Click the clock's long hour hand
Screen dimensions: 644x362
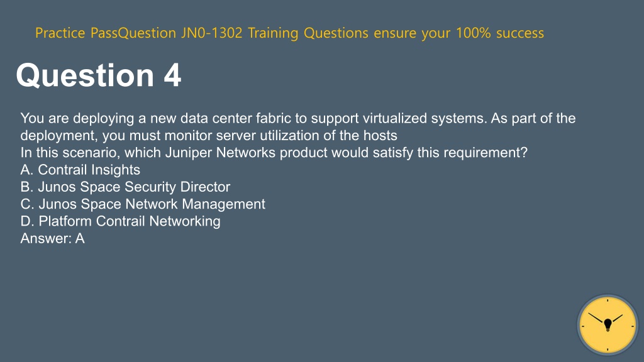pos(596,318)
